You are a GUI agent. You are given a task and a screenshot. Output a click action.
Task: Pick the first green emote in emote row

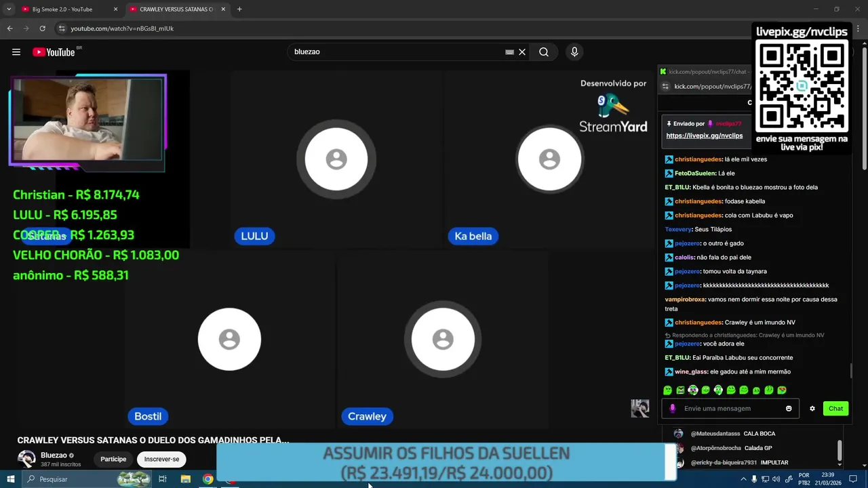pyautogui.click(x=668, y=390)
